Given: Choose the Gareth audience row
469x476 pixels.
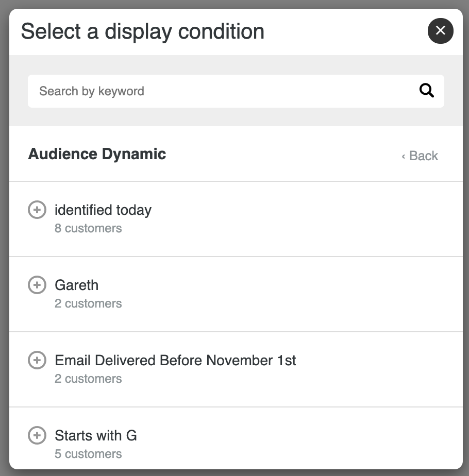Looking at the screenshot, I should pos(236,294).
